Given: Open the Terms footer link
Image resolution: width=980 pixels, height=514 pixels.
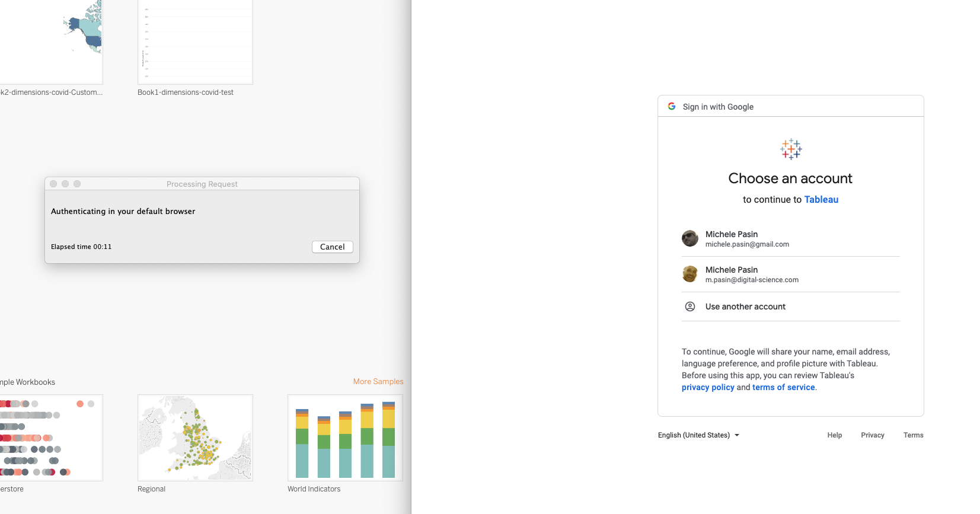Looking at the screenshot, I should pos(914,435).
